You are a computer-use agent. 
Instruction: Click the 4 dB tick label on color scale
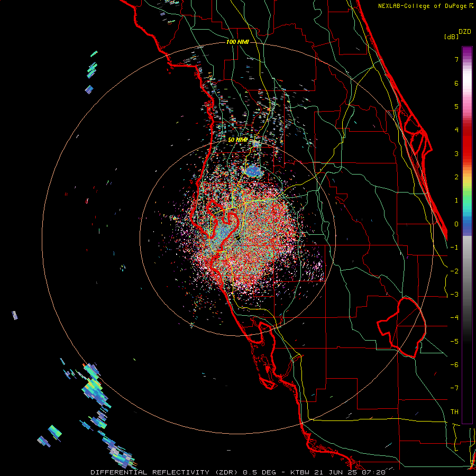(456, 130)
